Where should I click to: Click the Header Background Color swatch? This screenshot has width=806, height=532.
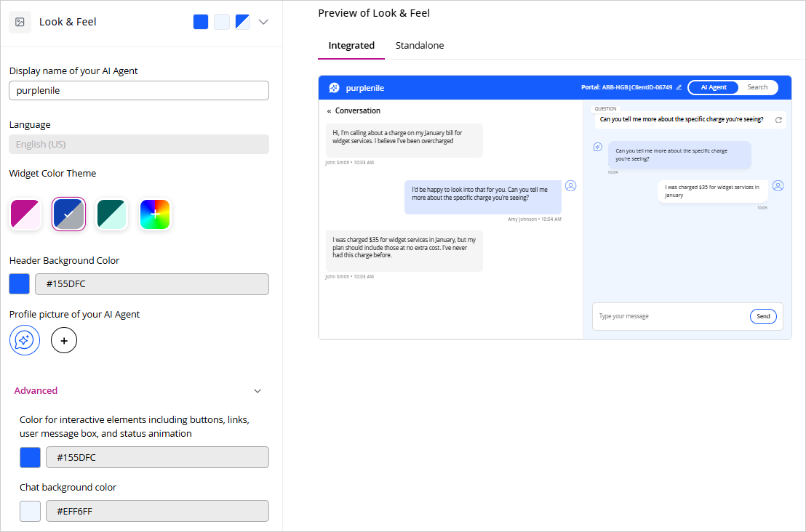20,284
